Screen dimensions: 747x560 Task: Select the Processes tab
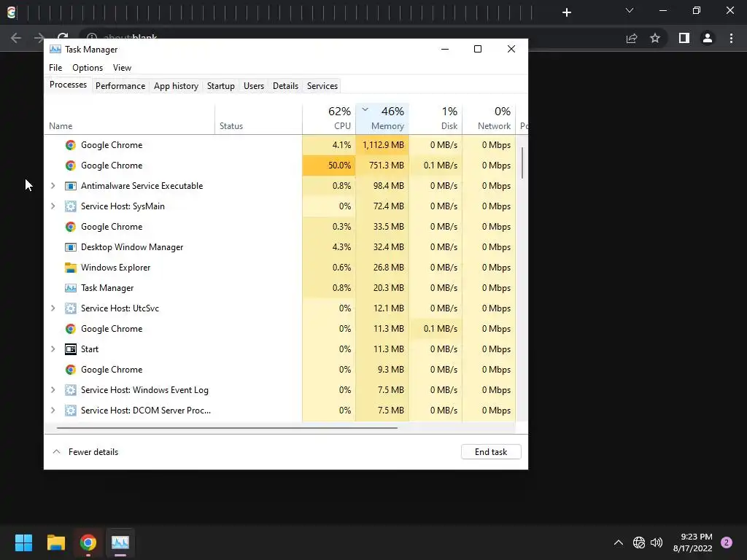click(x=68, y=85)
